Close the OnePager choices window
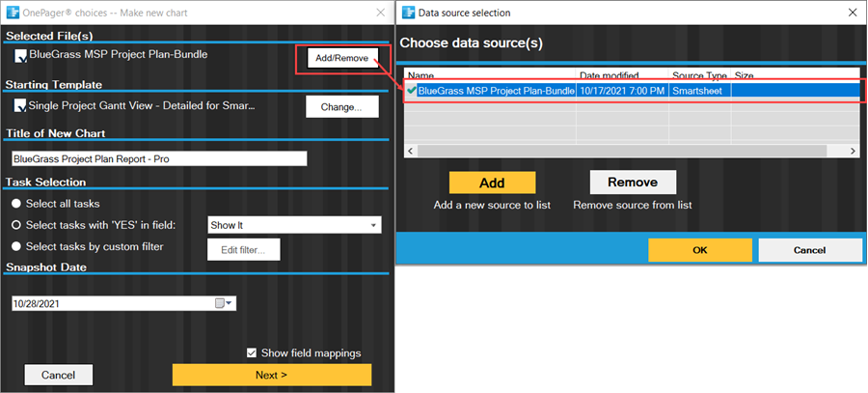This screenshot has height=393, width=868. click(x=380, y=13)
